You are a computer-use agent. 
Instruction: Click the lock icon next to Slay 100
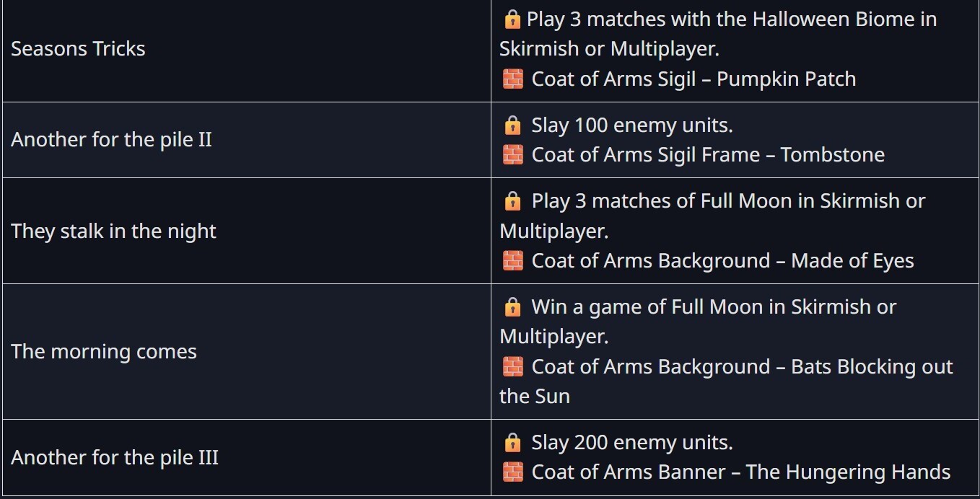(x=512, y=125)
